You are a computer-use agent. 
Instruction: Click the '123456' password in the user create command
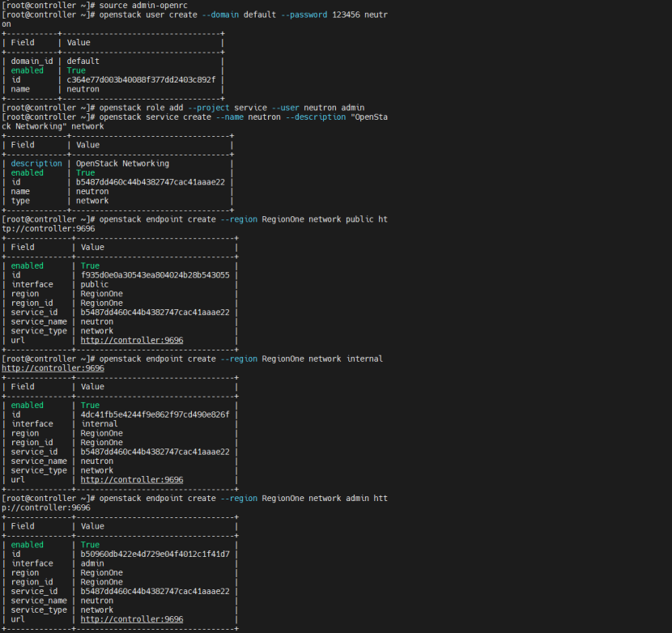[x=346, y=15]
